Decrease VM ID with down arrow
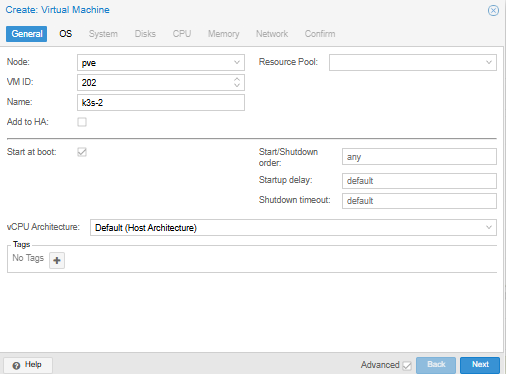The height and width of the screenshot is (374, 506). pos(237,85)
